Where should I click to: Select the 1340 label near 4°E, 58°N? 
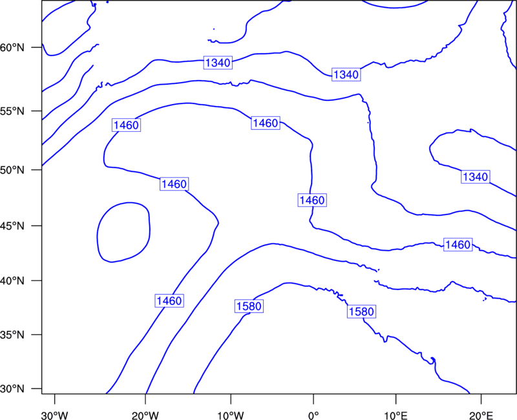point(346,75)
